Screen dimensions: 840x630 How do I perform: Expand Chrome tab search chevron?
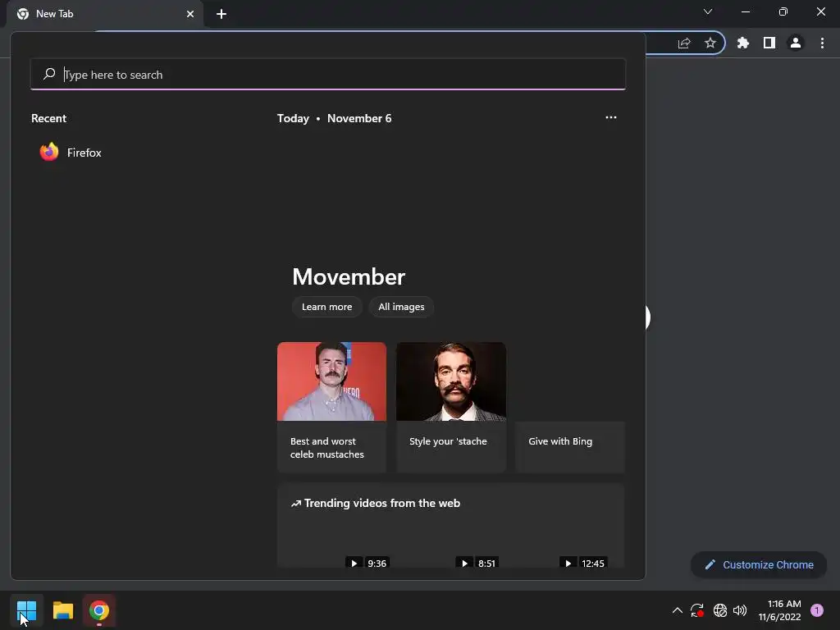pyautogui.click(x=708, y=11)
